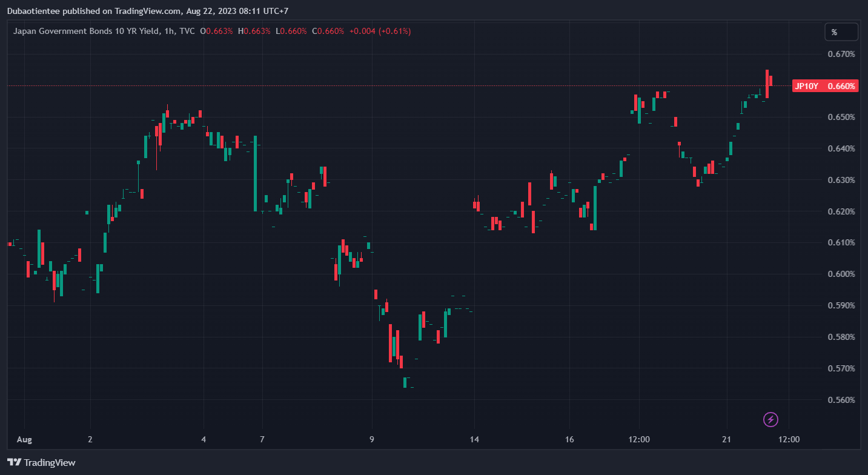Click the purple lightning bolt icon
The height and width of the screenshot is (475, 868).
click(x=770, y=419)
